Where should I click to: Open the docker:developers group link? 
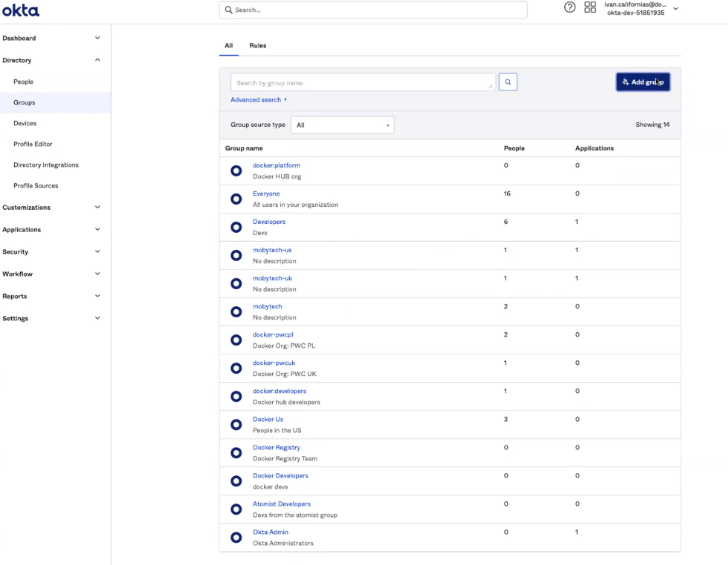coord(279,391)
